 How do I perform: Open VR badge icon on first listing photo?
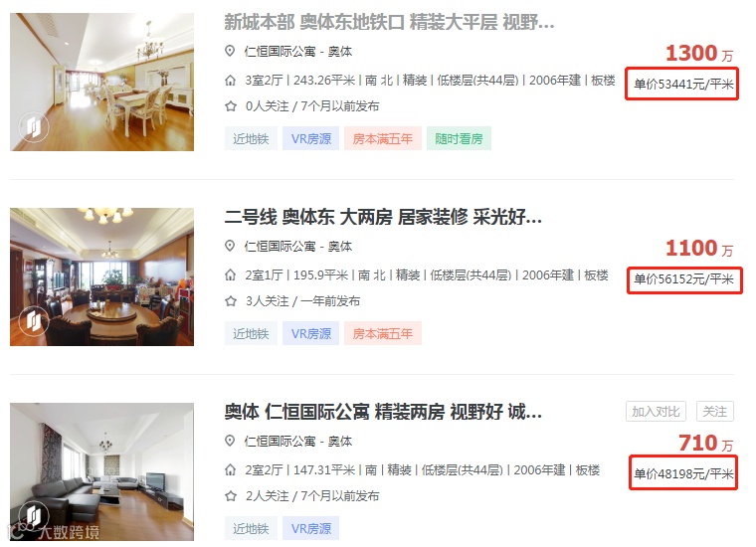pos(34,126)
